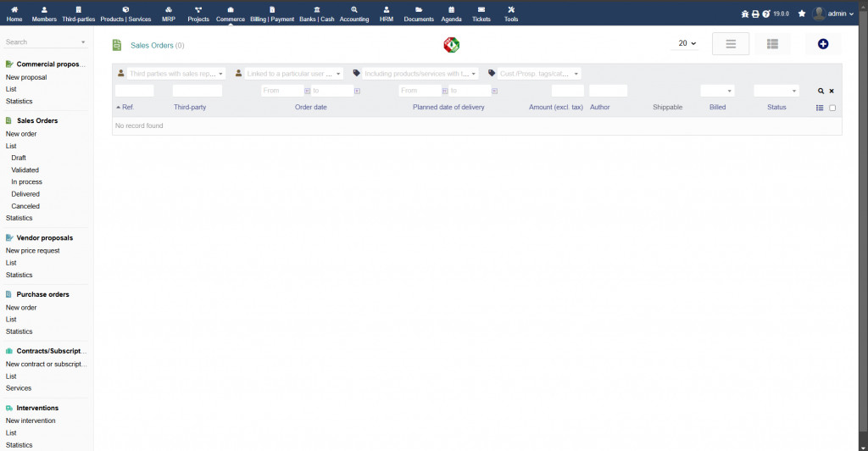The image size is (868, 451).
Task: Open Including products/services tag filter
Action: tap(420, 74)
